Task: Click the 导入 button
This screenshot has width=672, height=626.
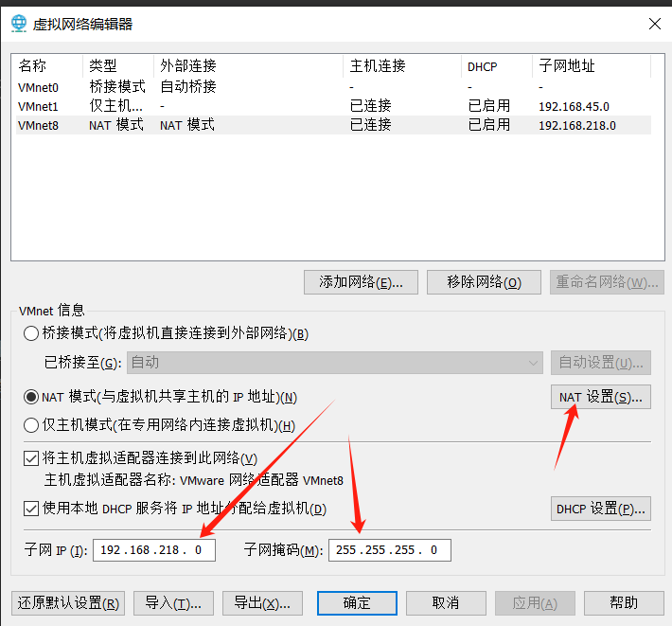Action: (173, 603)
